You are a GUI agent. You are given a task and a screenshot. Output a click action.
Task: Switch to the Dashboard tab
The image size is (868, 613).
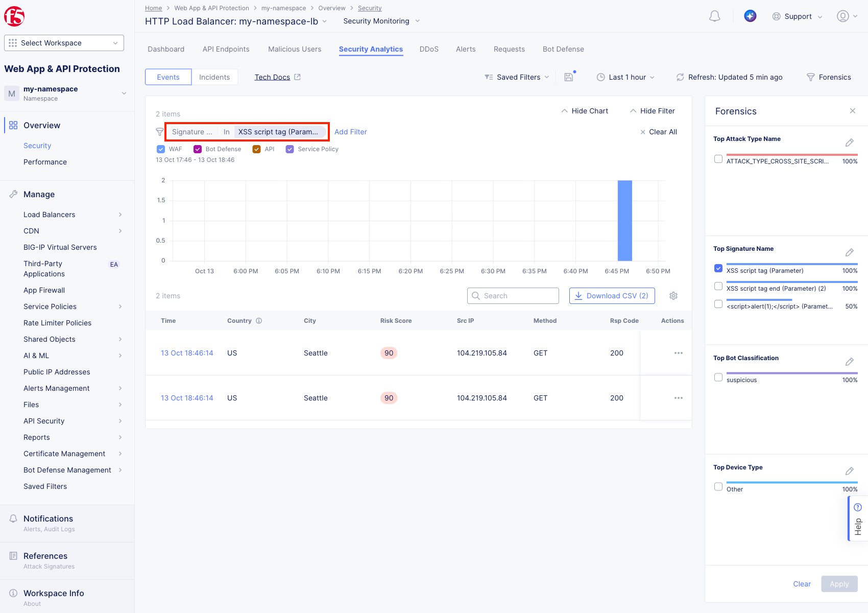[166, 49]
